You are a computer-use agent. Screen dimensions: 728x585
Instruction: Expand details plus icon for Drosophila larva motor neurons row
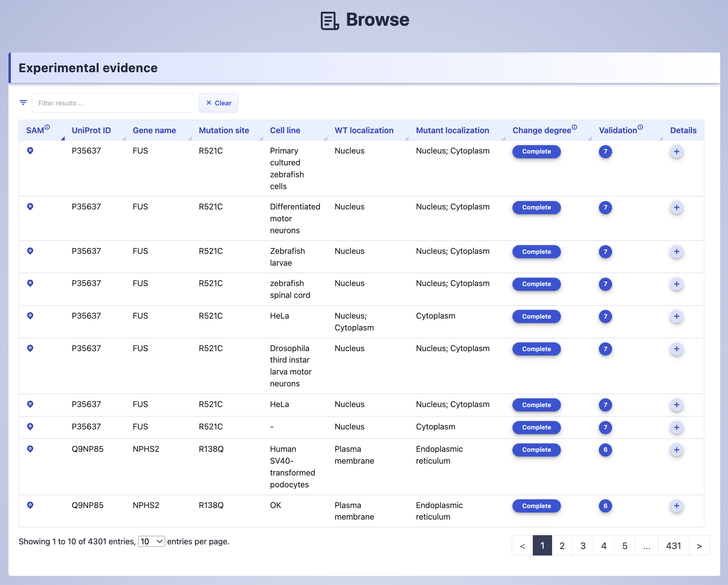(676, 349)
